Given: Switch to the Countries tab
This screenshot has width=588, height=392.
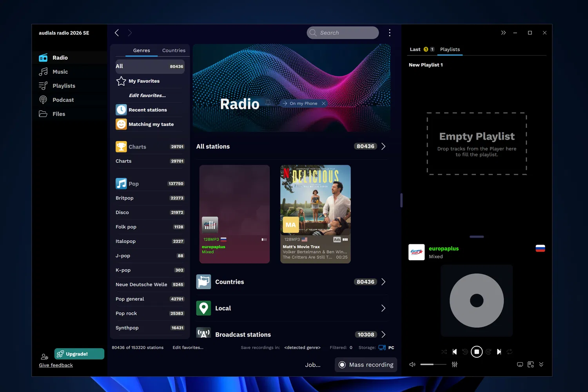Looking at the screenshot, I should [x=174, y=51].
